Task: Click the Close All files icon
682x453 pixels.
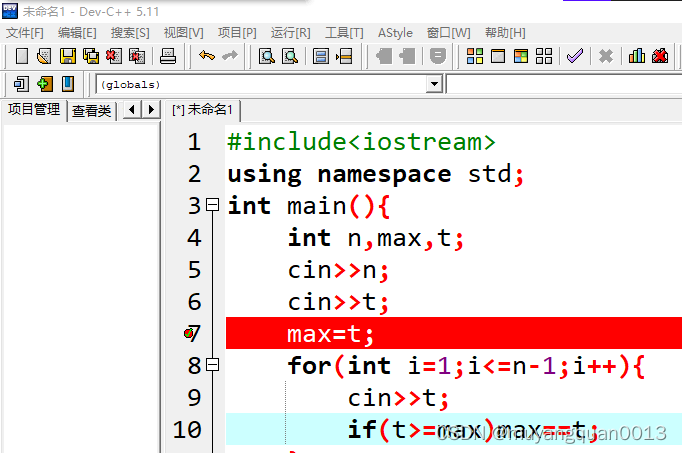Action: click(137, 56)
